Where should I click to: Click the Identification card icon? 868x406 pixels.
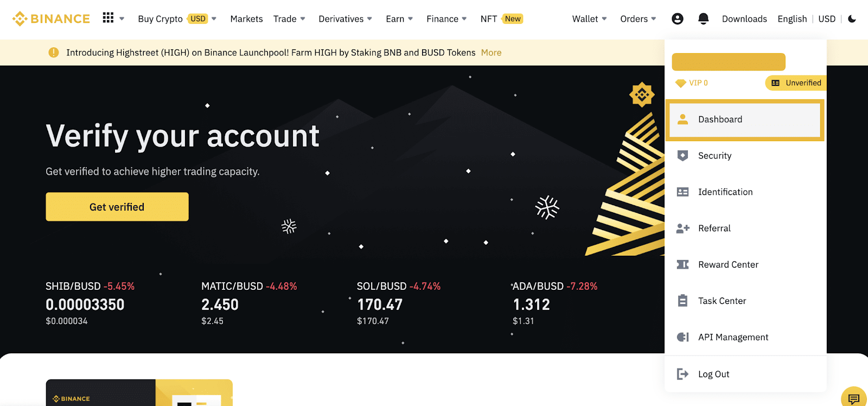(683, 192)
